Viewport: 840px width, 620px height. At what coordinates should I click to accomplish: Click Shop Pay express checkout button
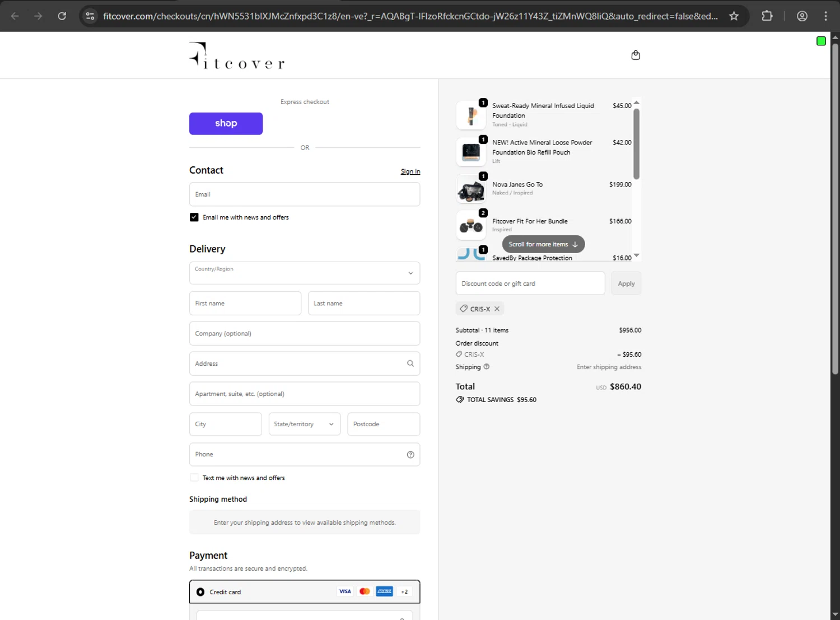[x=226, y=124]
